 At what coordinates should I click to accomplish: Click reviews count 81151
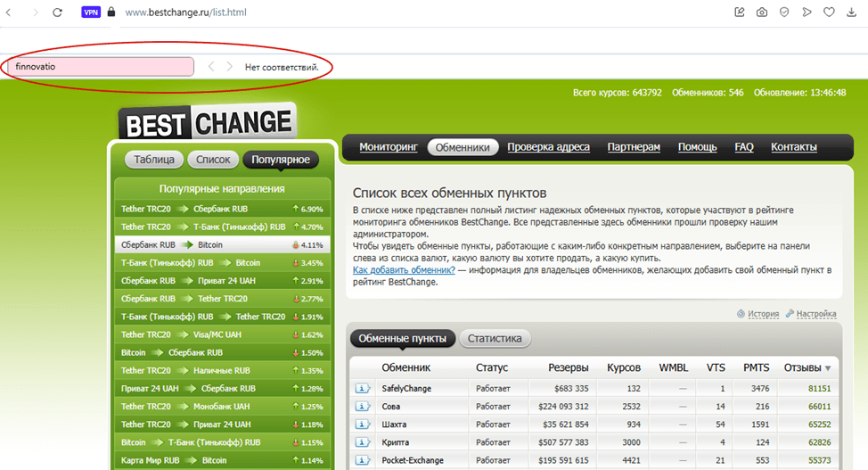pos(819,389)
